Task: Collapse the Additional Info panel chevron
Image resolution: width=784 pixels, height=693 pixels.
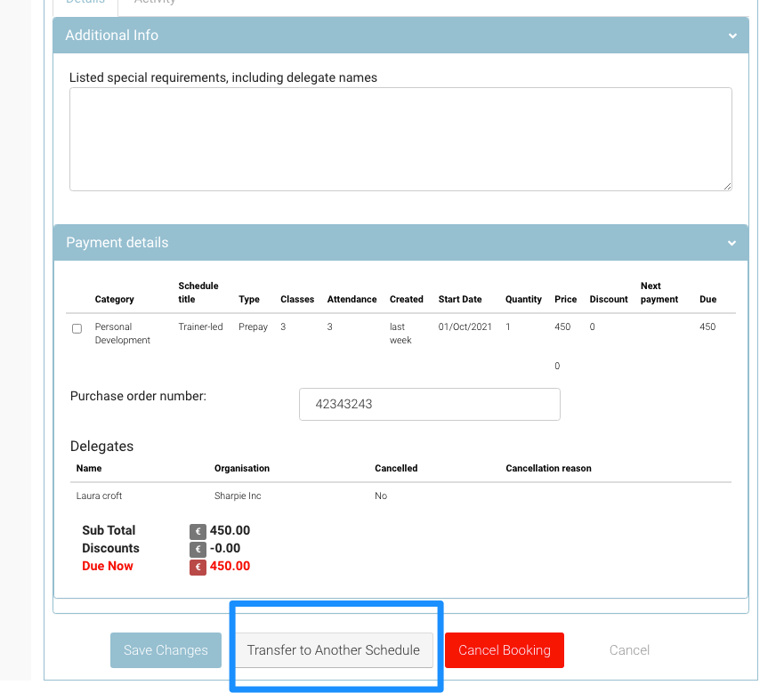Action: pos(732,36)
